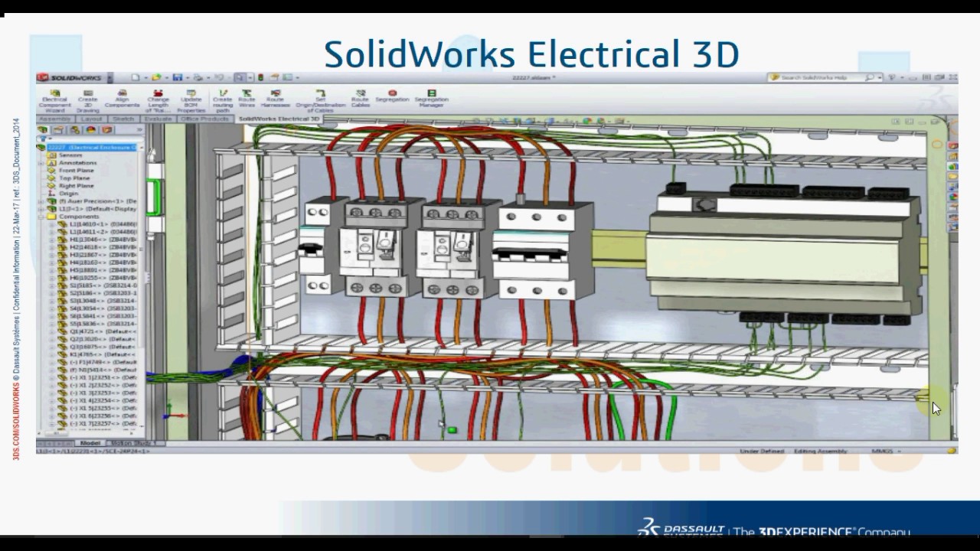Open the Segregation Manager
This screenshot has height=551, width=980.
pos(431,99)
